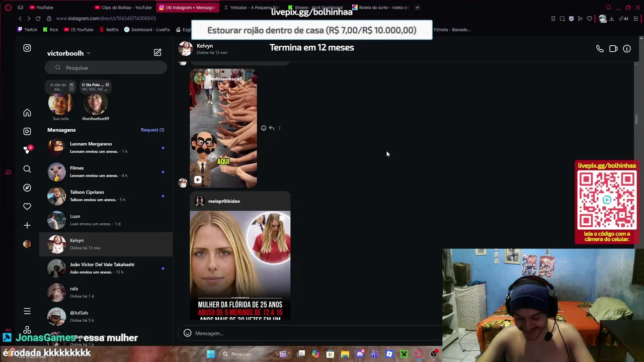The image size is (644, 362).
Task: Open Kelvyn avatar in chat header
Action: click(x=186, y=49)
